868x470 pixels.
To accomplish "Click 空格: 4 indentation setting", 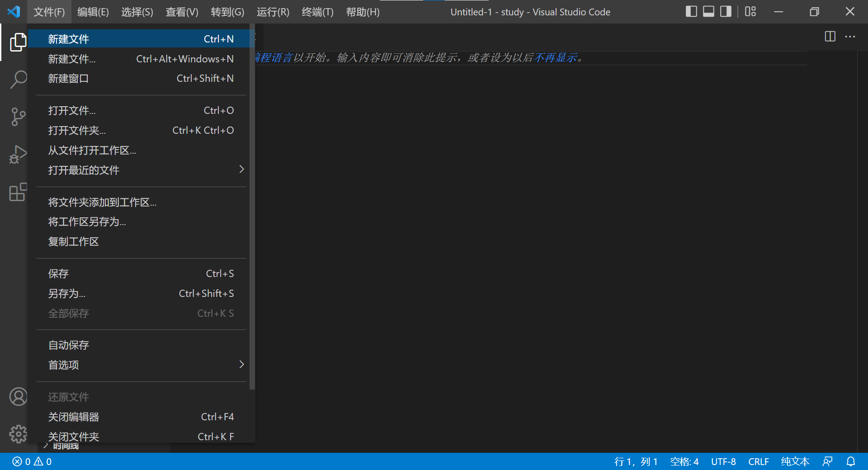I will click(x=684, y=461).
